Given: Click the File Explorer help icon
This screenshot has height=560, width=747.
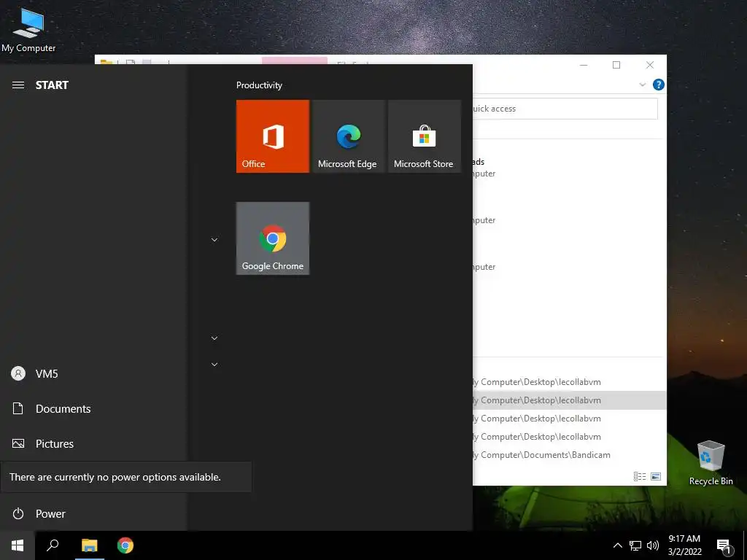Looking at the screenshot, I should click(x=659, y=85).
